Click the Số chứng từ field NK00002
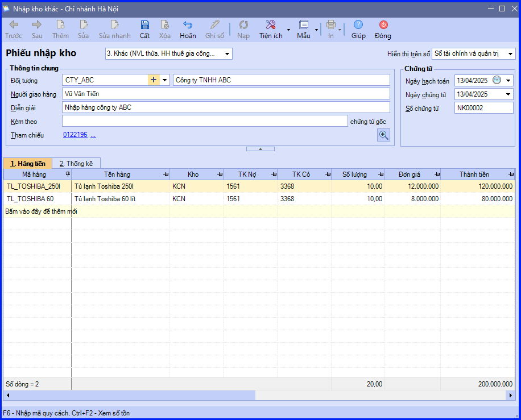Screen dimensions: 521x420 (x=484, y=108)
